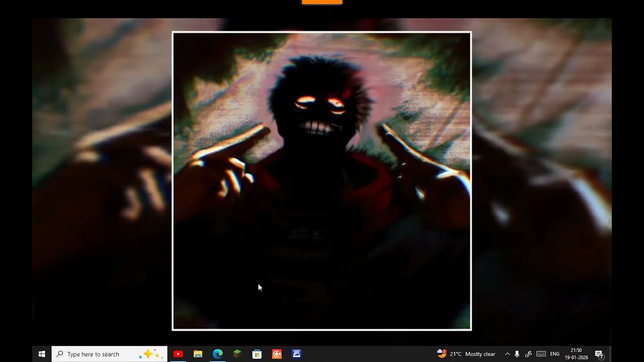644x362 pixels.
Task: Click the microphone tray icon
Action: 517,354
